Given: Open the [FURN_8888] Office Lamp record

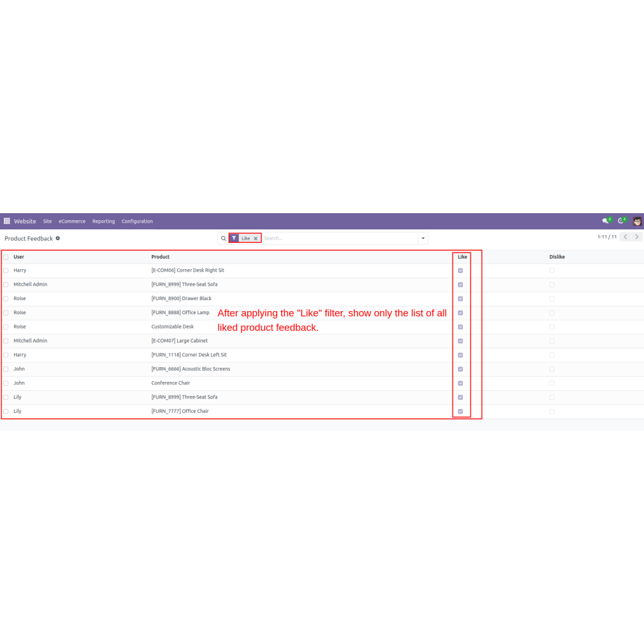Looking at the screenshot, I should [180, 312].
